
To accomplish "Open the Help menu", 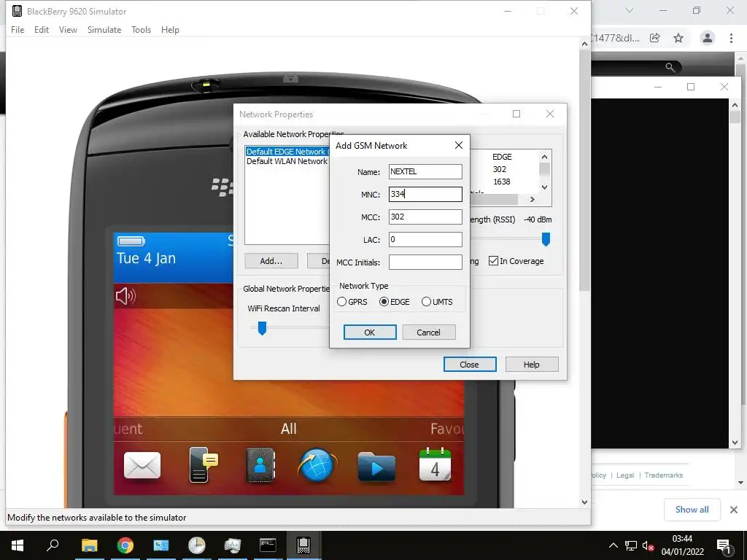I will tap(170, 29).
